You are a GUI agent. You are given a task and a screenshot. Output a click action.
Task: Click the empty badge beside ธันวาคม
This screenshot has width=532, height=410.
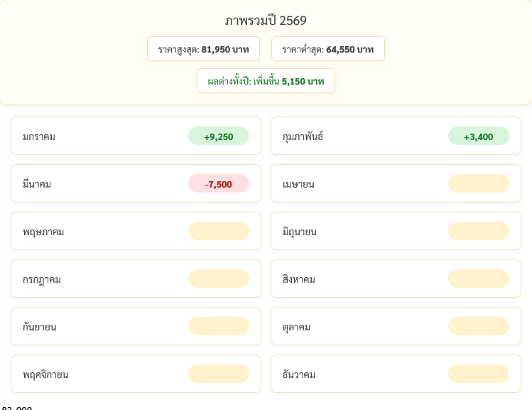[478, 374]
